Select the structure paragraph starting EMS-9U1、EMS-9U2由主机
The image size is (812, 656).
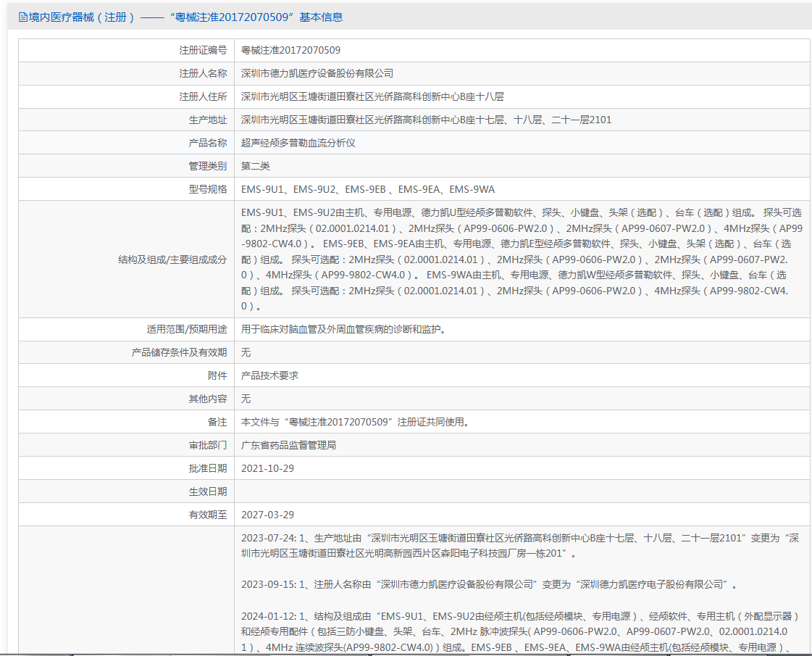pos(522,260)
